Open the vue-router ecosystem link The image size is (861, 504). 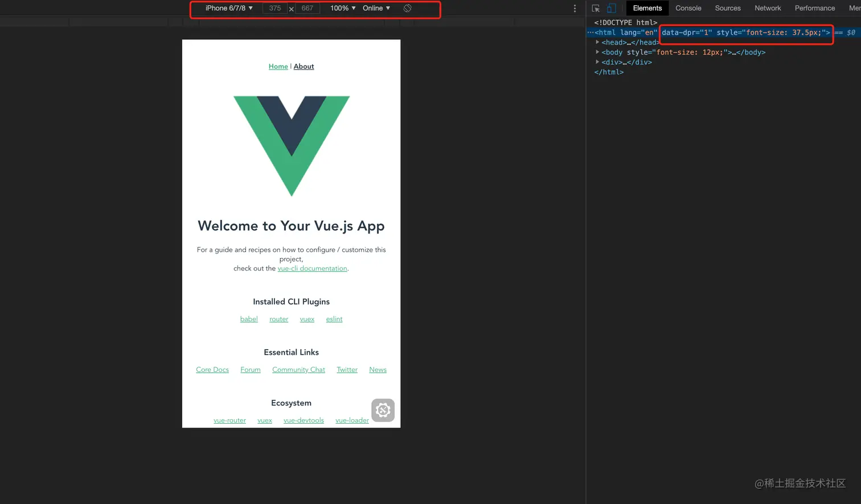[x=229, y=420]
